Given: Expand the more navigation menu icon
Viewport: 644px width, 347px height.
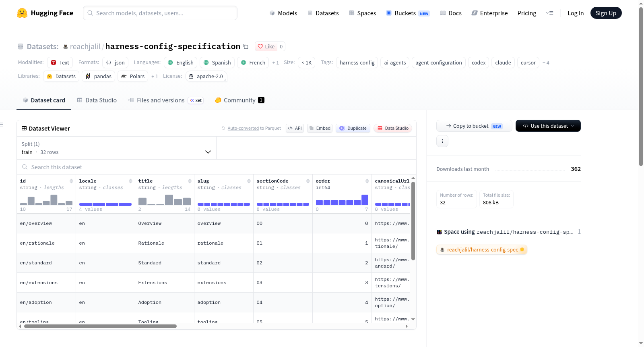Looking at the screenshot, I should click(549, 13).
